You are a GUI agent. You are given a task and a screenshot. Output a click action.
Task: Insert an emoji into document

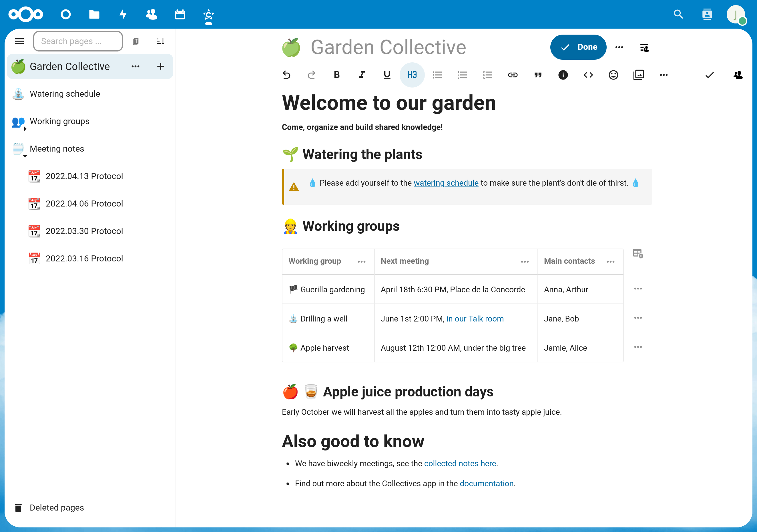614,75
